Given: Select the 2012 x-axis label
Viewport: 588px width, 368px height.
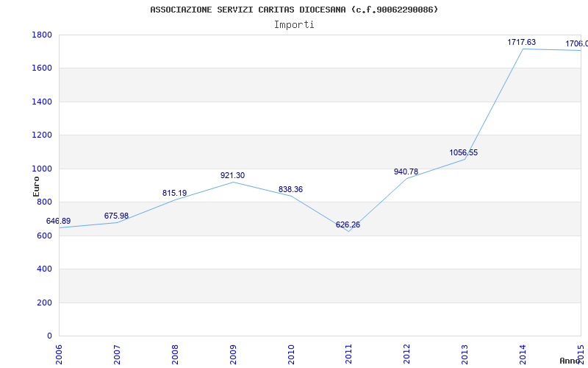Looking at the screenshot, I should point(407,354).
